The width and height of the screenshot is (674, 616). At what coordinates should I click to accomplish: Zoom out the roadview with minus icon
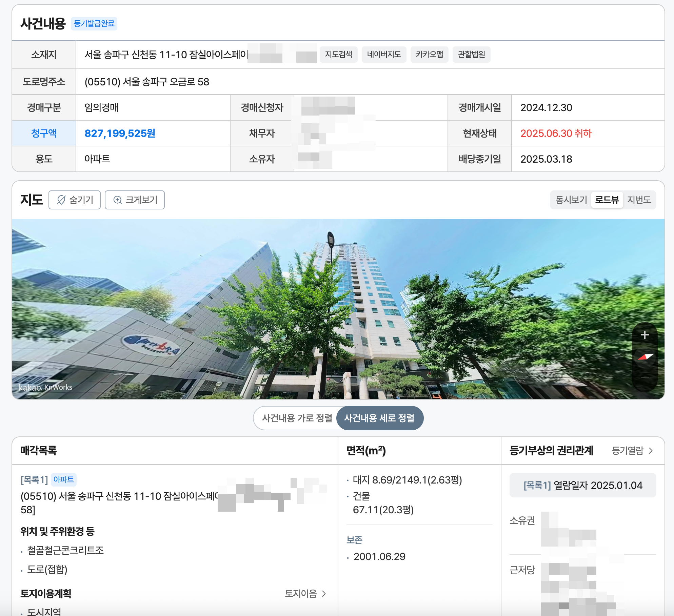[x=645, y=377]
